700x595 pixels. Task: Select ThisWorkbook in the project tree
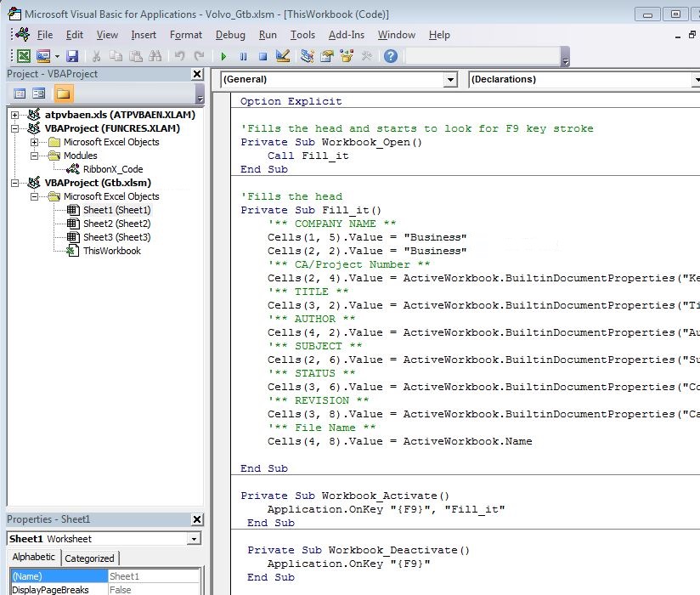[x=111, y=251]
